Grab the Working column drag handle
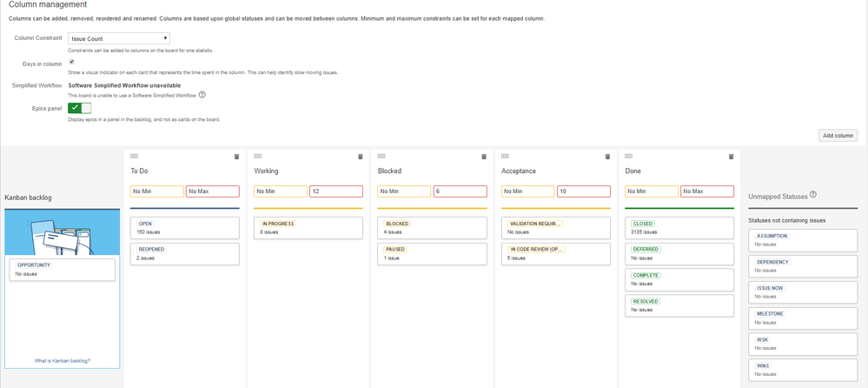This screenshot has width=868, height=388. tap(257, 157)
